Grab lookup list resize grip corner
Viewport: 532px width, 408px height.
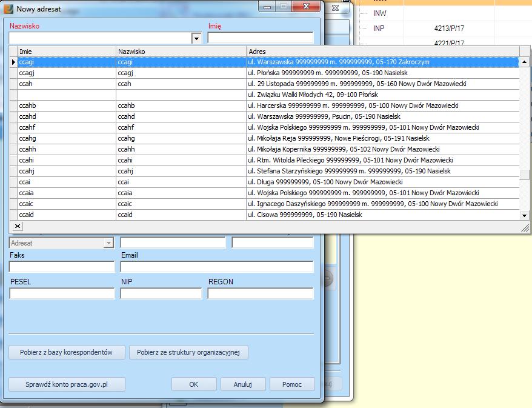pos(525,228)
